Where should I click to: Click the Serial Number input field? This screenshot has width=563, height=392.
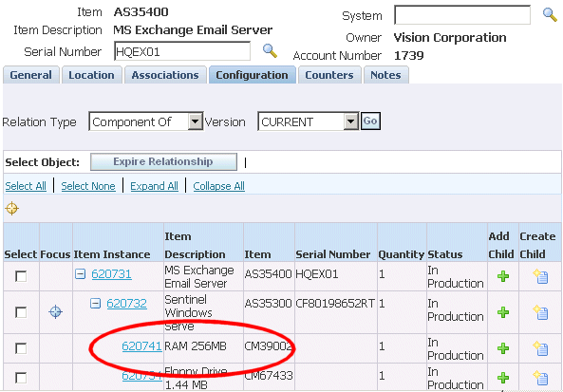[x=182, y=51]
